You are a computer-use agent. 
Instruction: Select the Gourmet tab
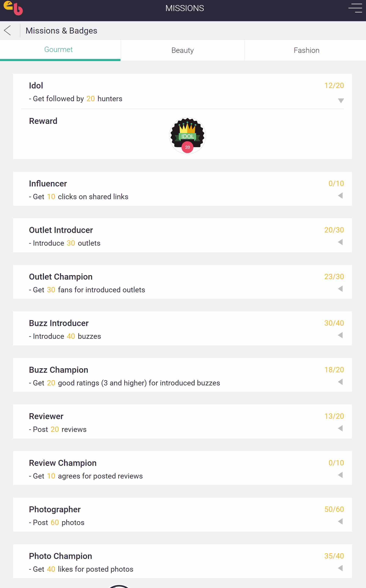click(x=59, y=50)
